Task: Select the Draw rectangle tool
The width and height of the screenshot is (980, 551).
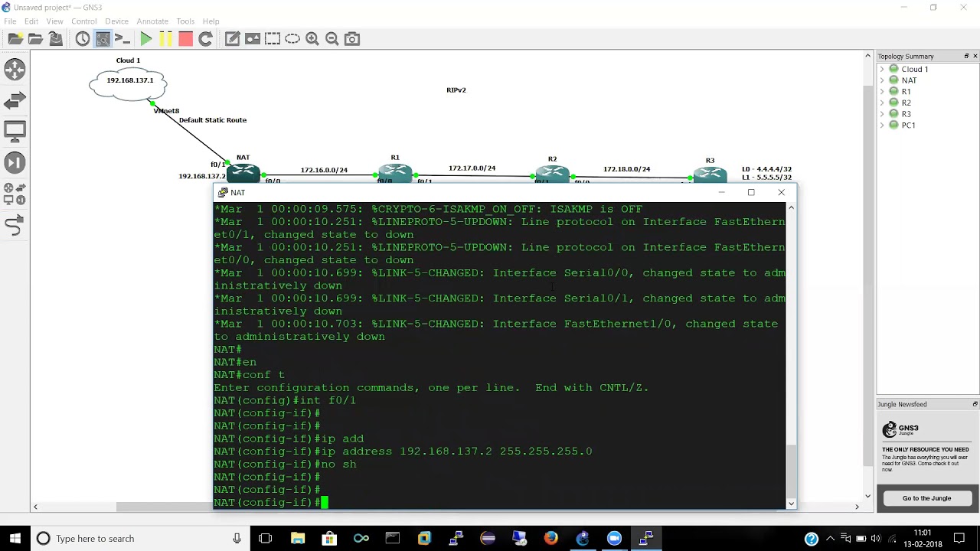Action: click(273, 38)
